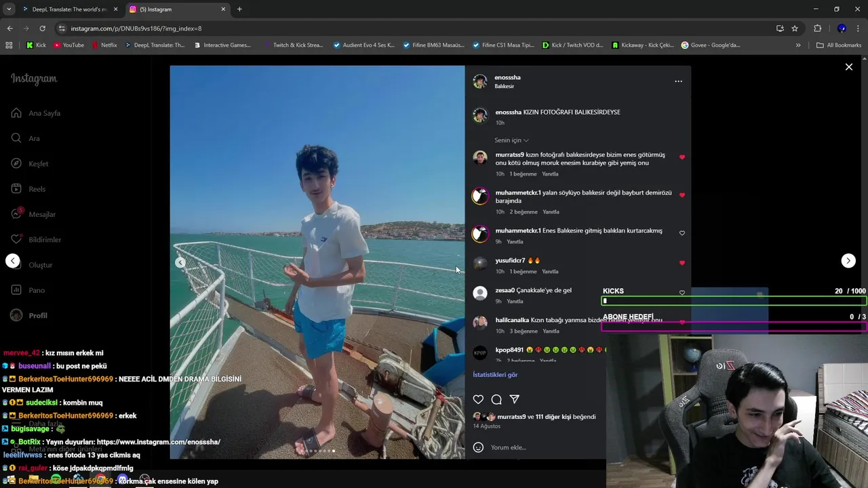Go to next post with right arrow
Viewport: 868px width, 488px height.
(x=848, y=260)
